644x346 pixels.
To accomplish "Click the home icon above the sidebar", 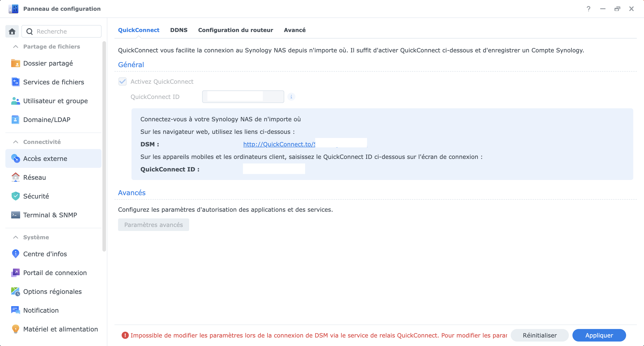I will click(x=12, y=31).
